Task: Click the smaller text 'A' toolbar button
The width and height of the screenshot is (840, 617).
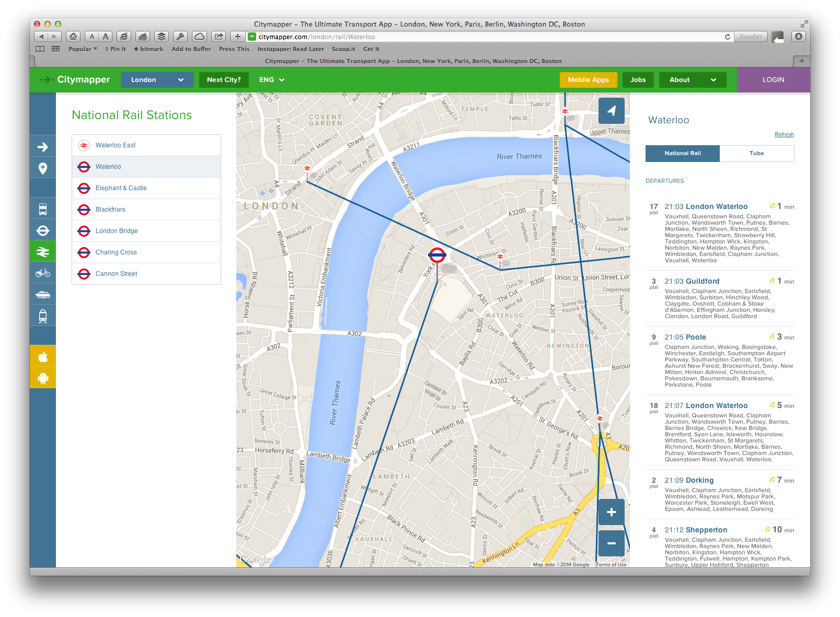Action: click(92, 37)
